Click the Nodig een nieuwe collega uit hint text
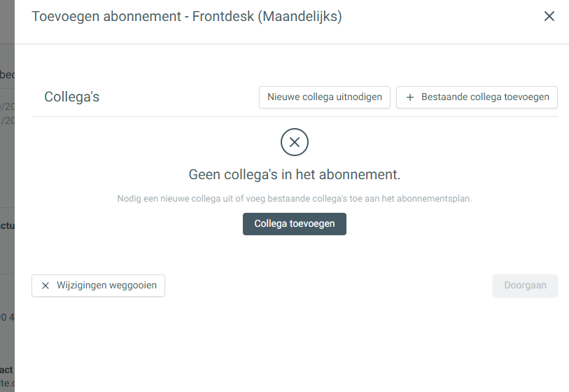The image size is (569, 392). (x=294, y=199)
